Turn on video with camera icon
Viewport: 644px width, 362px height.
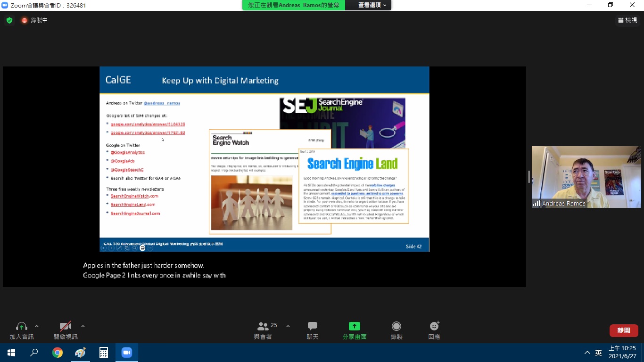point(66,327)
